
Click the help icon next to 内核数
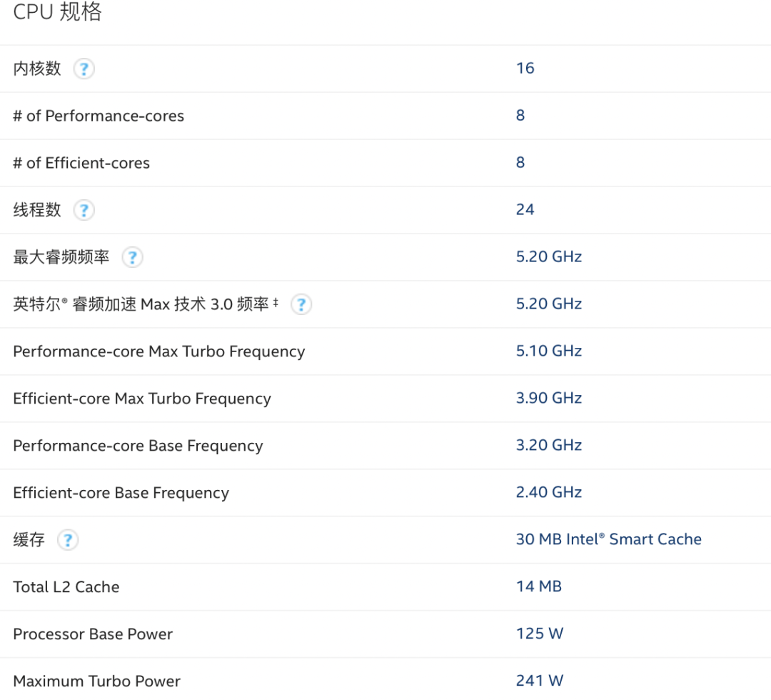(84, 69)
